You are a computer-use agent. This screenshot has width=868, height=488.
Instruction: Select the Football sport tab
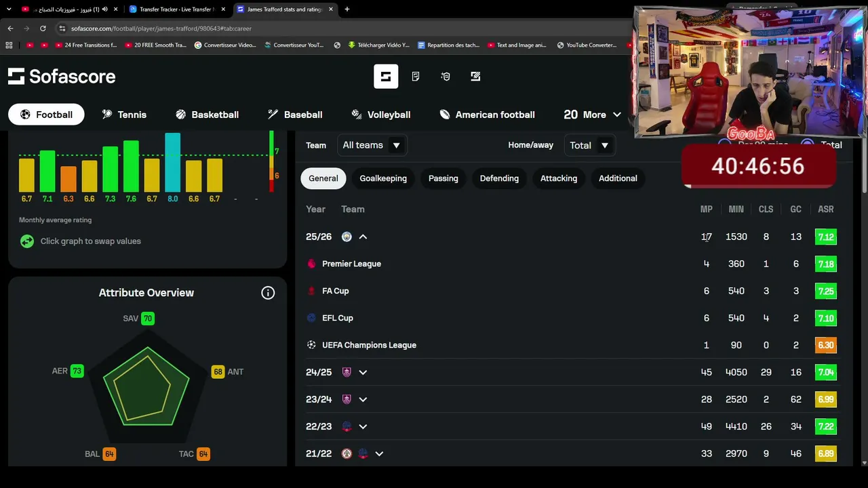pyautogui.click(x=46, y=115)
